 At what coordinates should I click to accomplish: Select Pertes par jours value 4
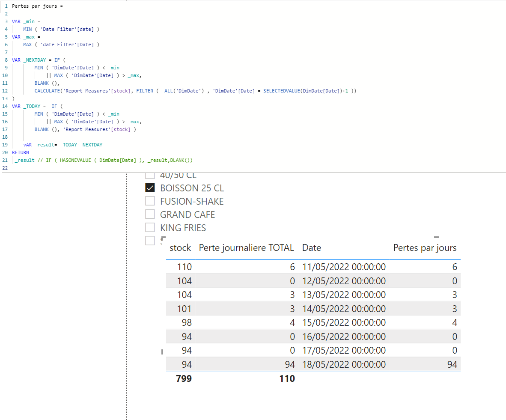click(x=455, y=322)
